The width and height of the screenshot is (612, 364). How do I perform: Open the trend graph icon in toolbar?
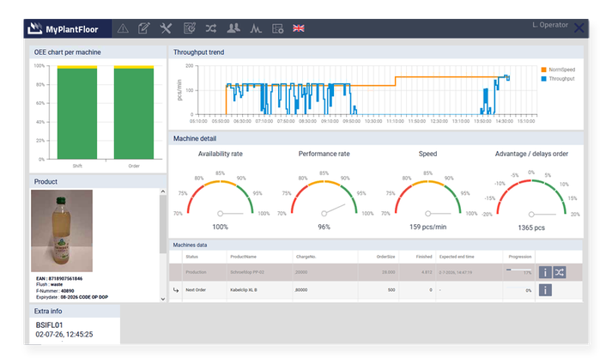coord(256,28)
